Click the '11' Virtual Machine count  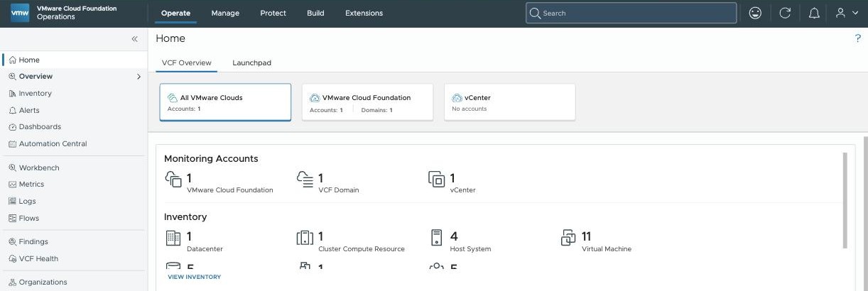point(587,236)
